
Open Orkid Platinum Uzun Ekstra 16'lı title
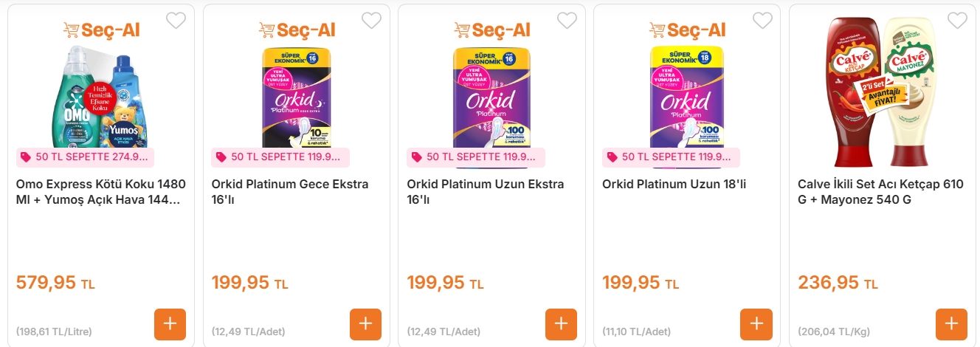click(x=485, y=192)
